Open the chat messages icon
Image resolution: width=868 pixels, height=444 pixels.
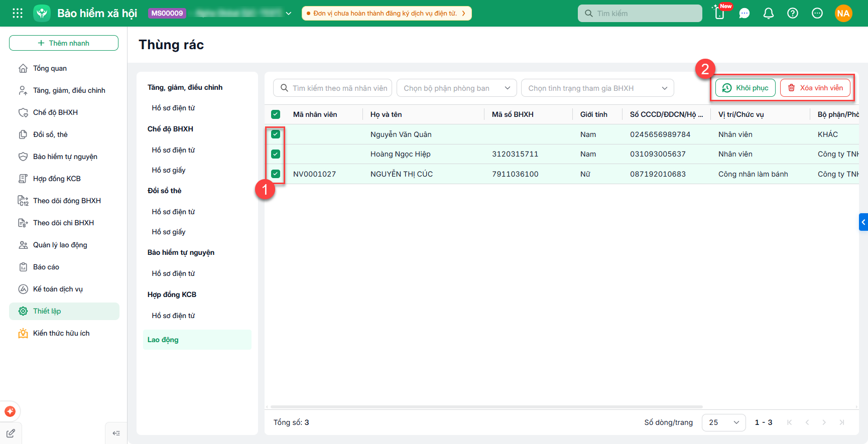pyautogui.click(x=745, y=14)
